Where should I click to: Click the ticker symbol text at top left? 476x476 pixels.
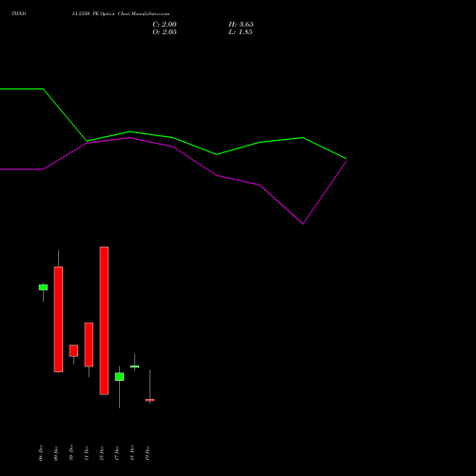pos(19,14)
